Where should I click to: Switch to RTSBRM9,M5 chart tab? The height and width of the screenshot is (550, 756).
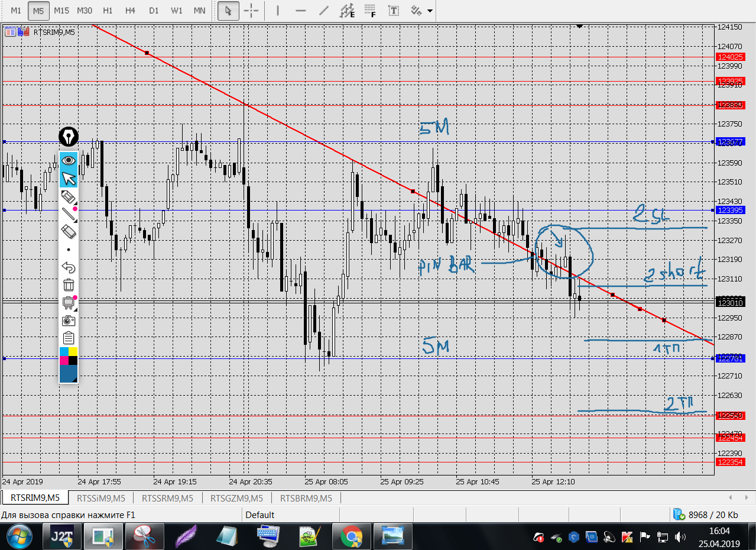306,498
